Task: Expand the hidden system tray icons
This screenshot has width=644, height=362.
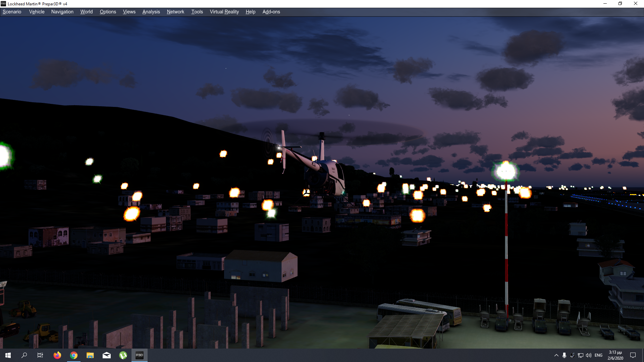Action: 556,355
